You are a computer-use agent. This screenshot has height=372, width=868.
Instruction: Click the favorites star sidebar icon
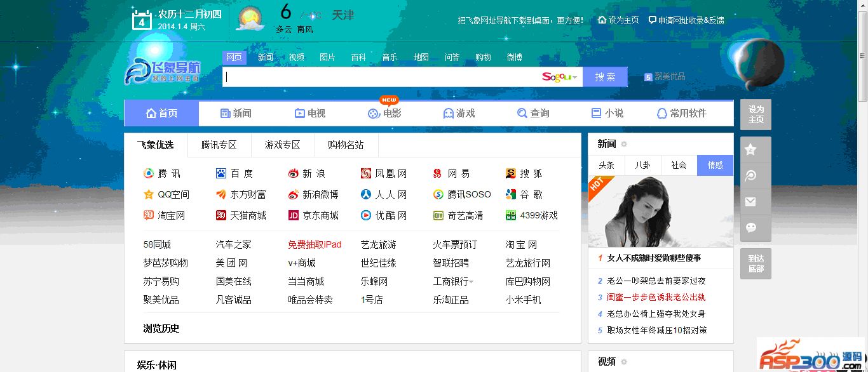[750, 150]
